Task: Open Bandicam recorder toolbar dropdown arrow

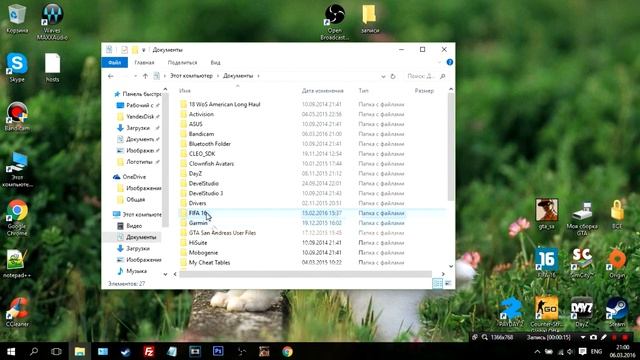Action: pyautogui.click(x=583, y=337)
